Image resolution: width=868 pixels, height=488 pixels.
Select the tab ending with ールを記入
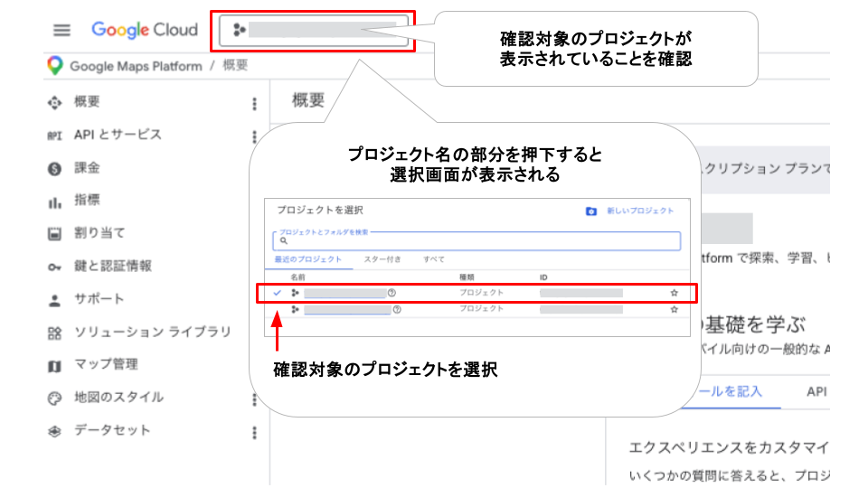(731, 391)
